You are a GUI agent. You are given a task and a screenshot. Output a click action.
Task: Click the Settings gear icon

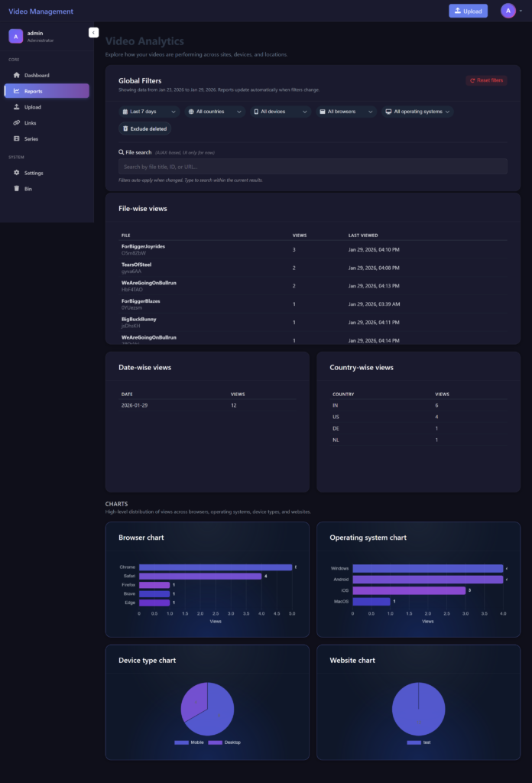(17, 173)
